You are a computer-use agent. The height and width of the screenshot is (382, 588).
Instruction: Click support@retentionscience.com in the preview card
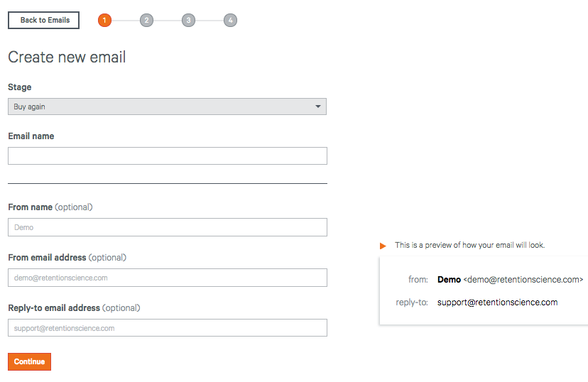(x=497, y=302)
